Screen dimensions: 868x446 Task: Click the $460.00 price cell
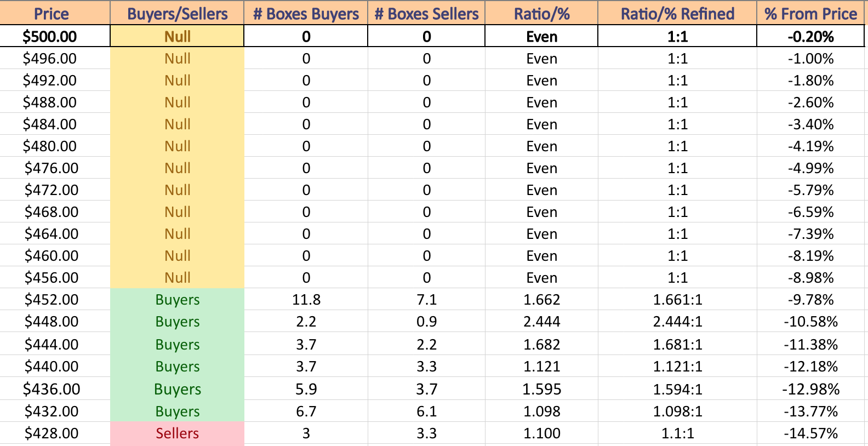point(55,255)
